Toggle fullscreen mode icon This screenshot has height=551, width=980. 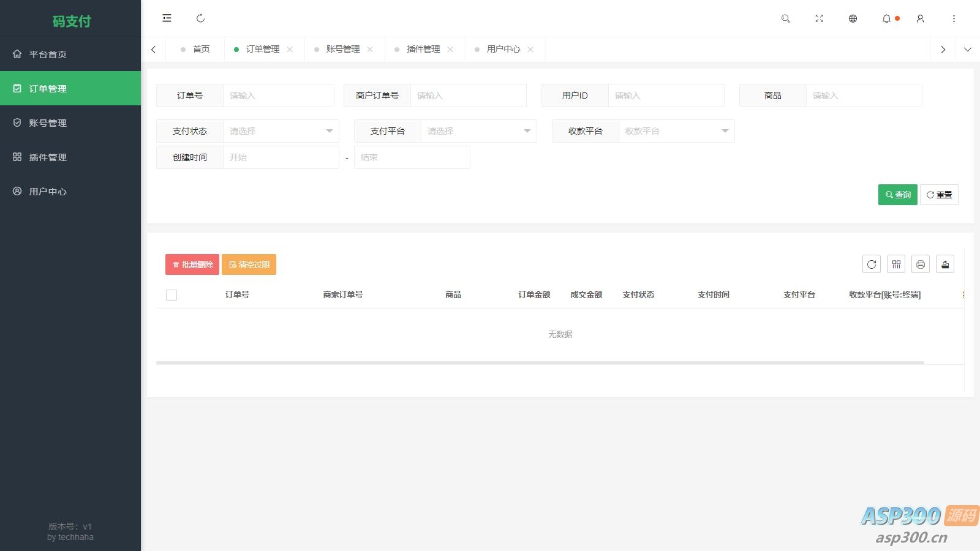coord(819,18)
